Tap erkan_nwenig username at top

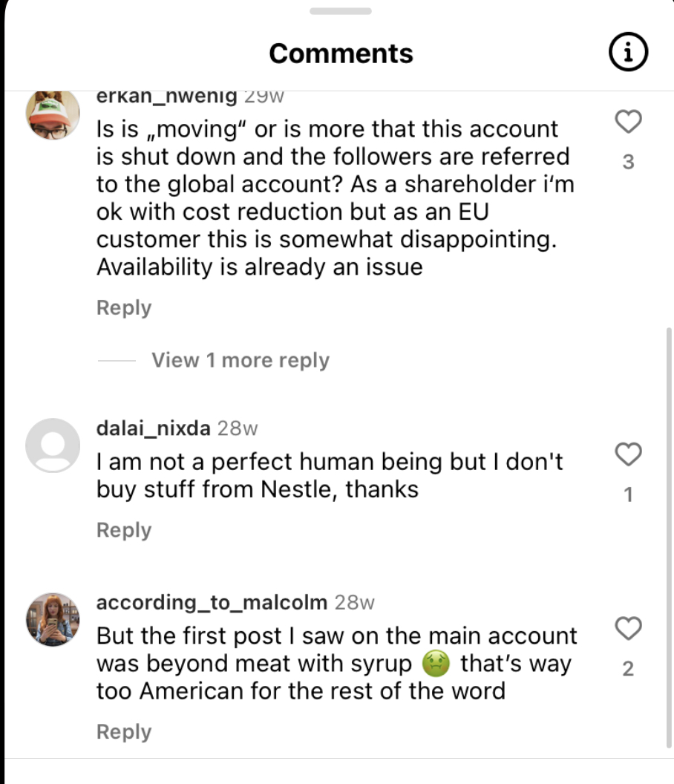pyautogui.click(x=167, y=97)
